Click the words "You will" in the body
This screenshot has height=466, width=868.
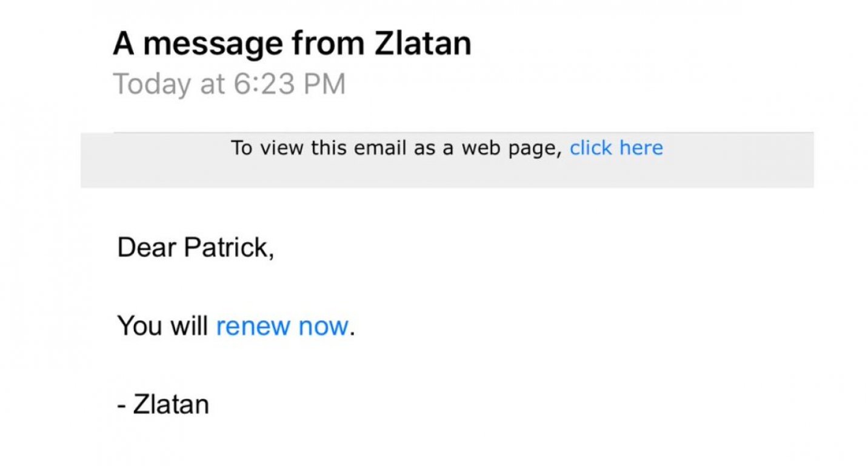[162, 326]
